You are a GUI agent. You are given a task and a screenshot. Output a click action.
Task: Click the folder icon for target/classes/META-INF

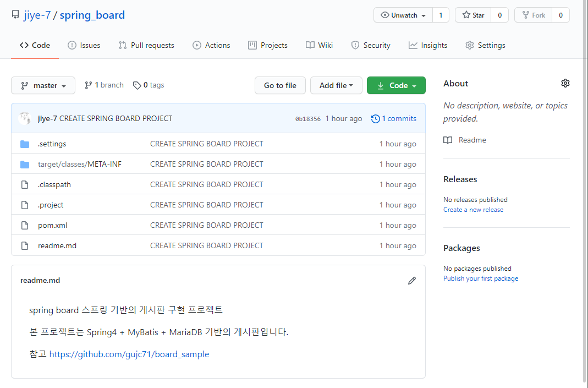25,165
